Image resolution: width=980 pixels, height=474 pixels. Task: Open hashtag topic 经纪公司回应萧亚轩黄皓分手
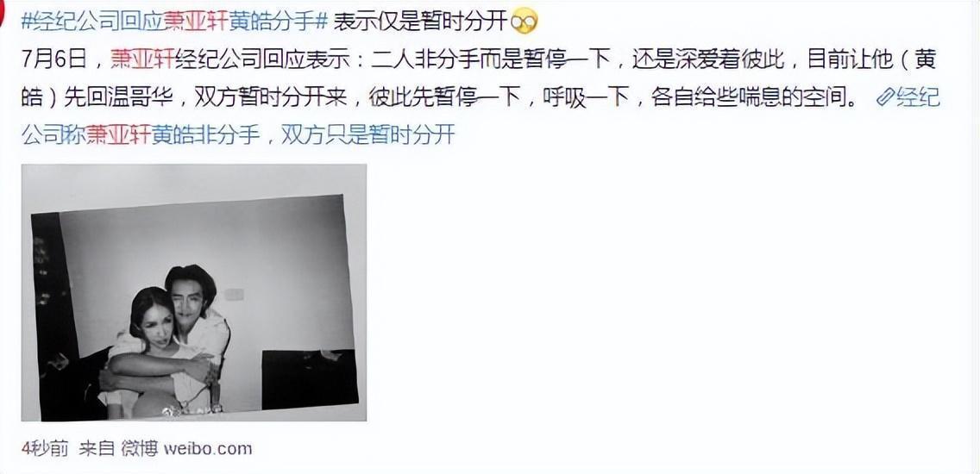coord(173,22)
